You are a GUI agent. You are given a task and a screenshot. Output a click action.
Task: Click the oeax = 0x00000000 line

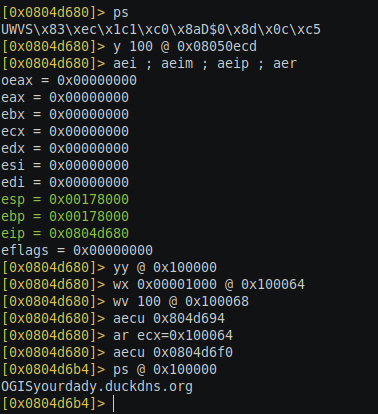click(69, 80)
